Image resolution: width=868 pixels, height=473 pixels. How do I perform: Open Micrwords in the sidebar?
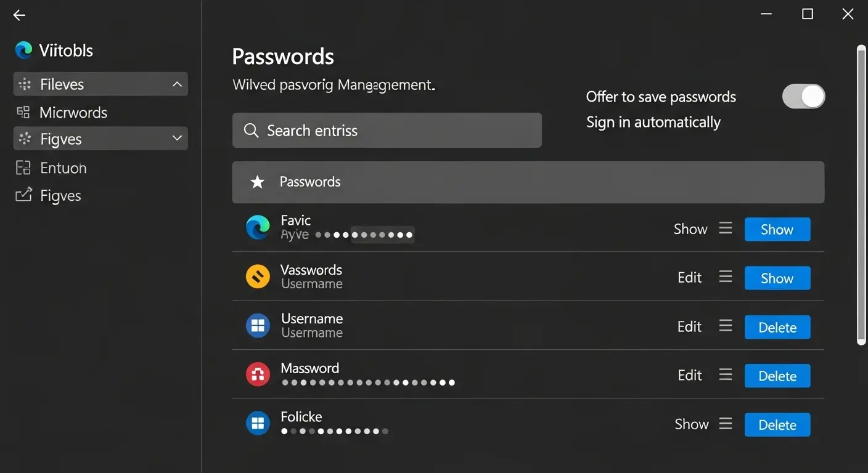pyautogui.click(x=73, y=112)
